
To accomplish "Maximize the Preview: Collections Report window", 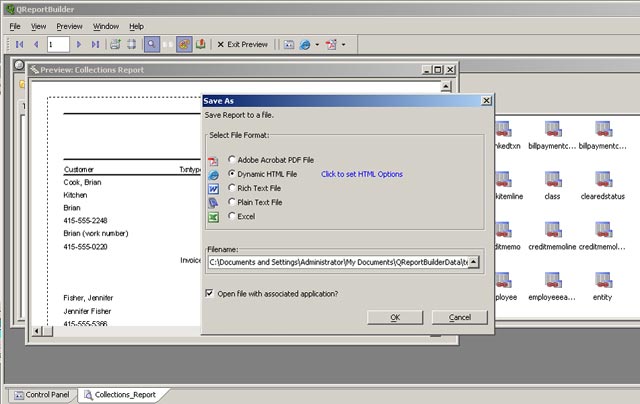I will point(438,70).
